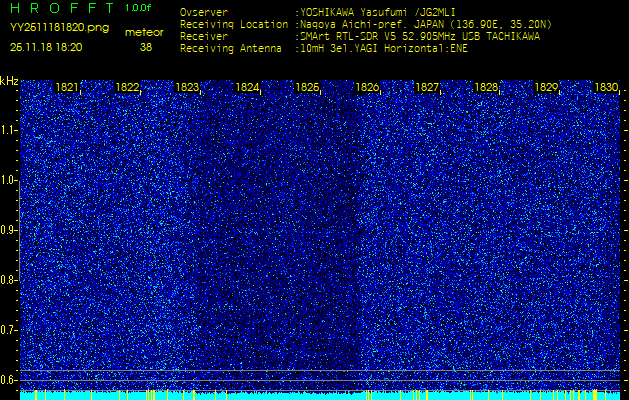Click the 1827 time marker
The image size is (629, 400).
[427, 87]
